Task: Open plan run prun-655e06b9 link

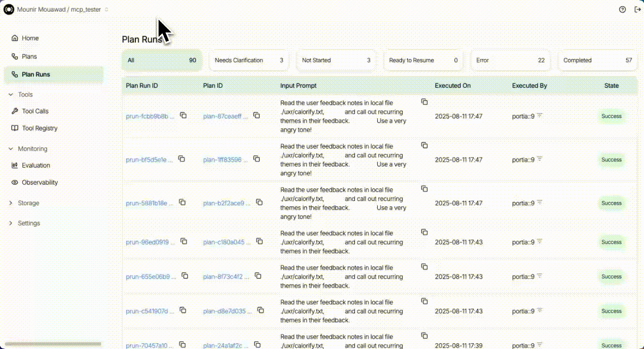Action: [x=151, y=277]
